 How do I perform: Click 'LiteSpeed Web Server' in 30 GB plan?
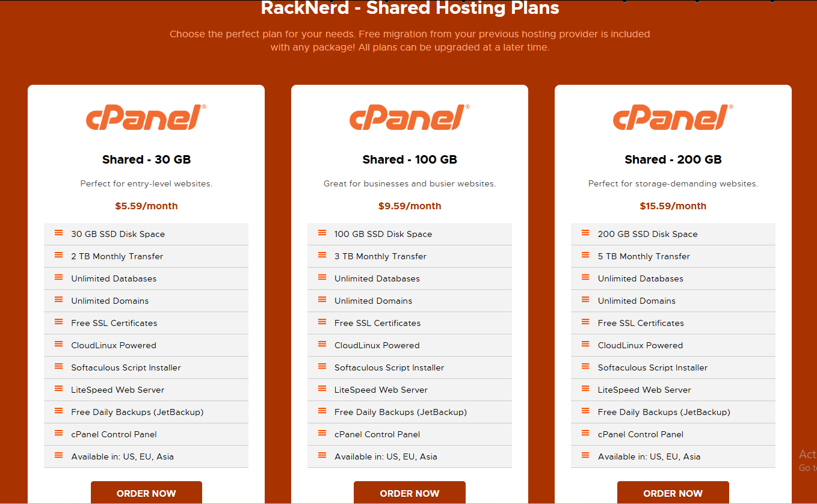coord(118,390)
